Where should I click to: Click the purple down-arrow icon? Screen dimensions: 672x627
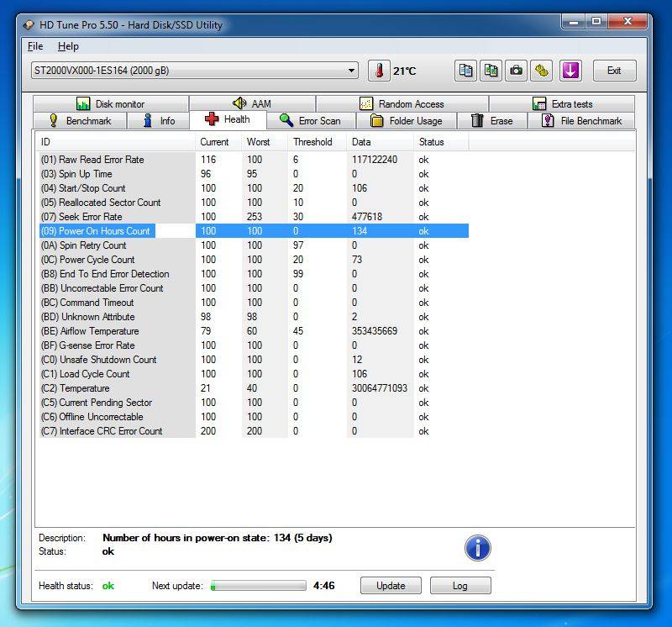click(570, 71)
